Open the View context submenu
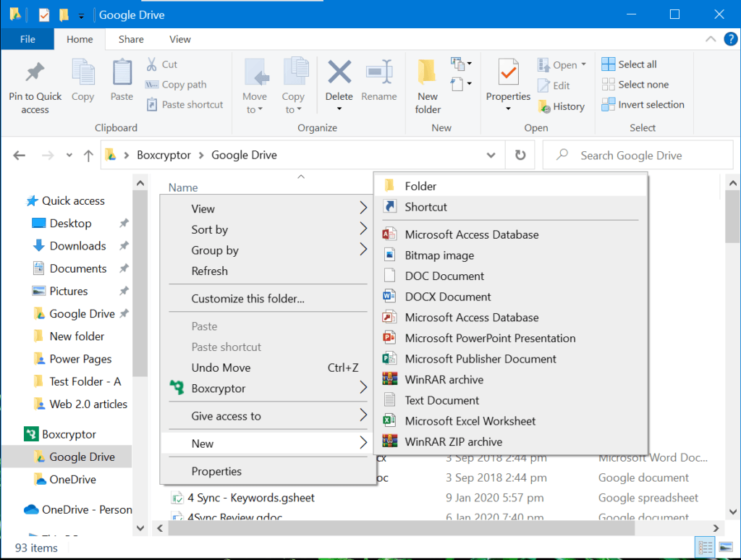The width and height of the screenshot is (741, 560). coord(268,208)
